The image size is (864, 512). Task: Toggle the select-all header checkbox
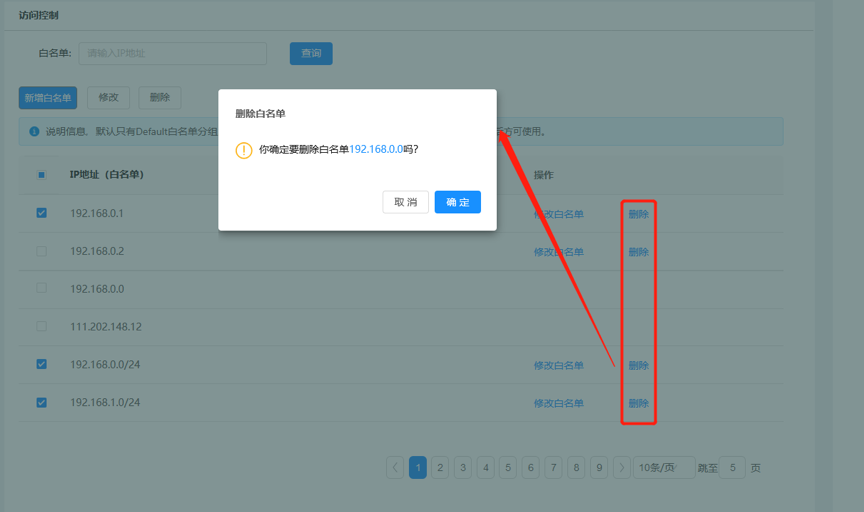tap(41, 175)
